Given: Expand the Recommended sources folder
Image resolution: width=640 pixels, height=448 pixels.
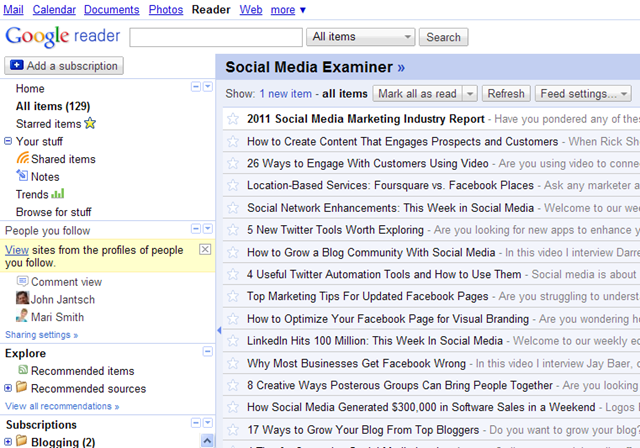Looking at the screenshot, I should point(8,388).
